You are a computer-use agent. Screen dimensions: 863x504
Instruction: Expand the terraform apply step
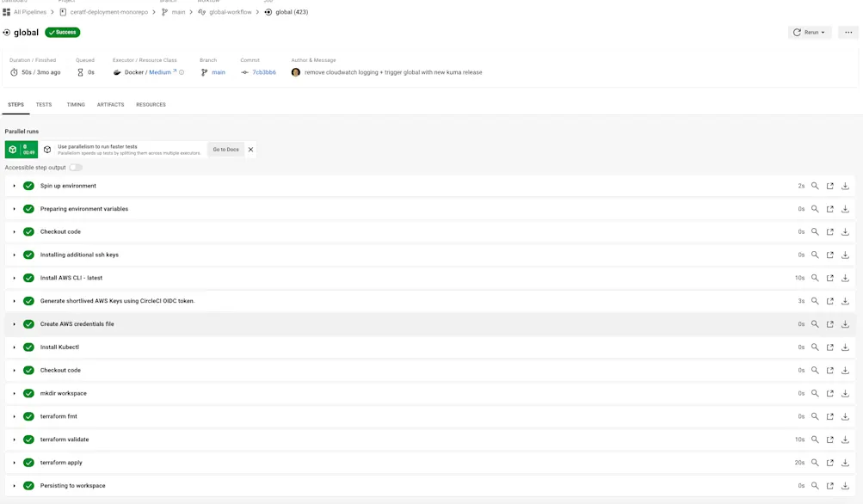(x=15, y=462)
